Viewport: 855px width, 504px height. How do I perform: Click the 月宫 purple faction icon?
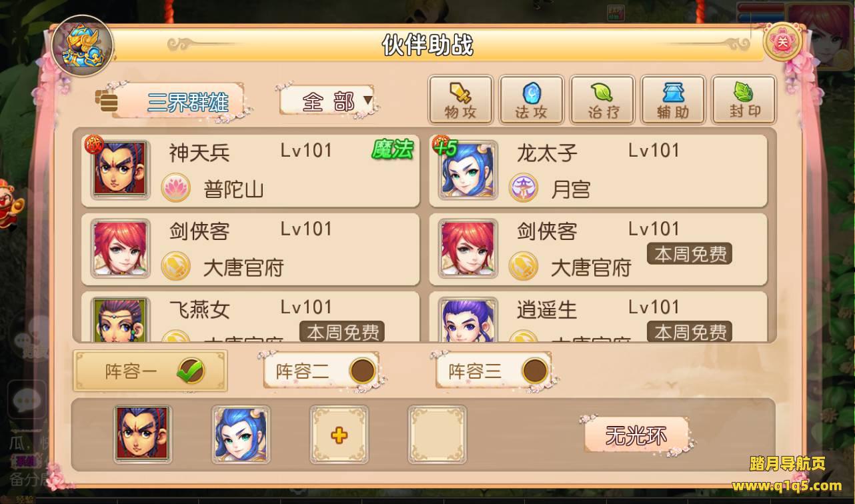524,189
